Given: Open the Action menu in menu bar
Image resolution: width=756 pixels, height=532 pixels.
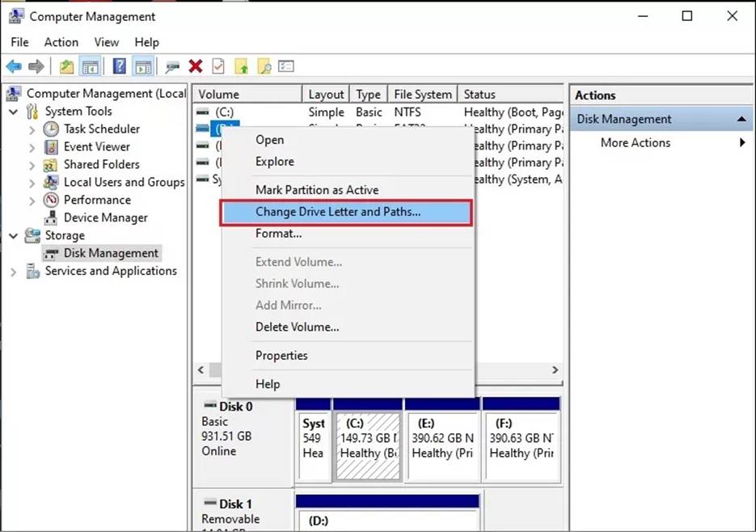Looking at the screenshot, I should tap(61, 42).
